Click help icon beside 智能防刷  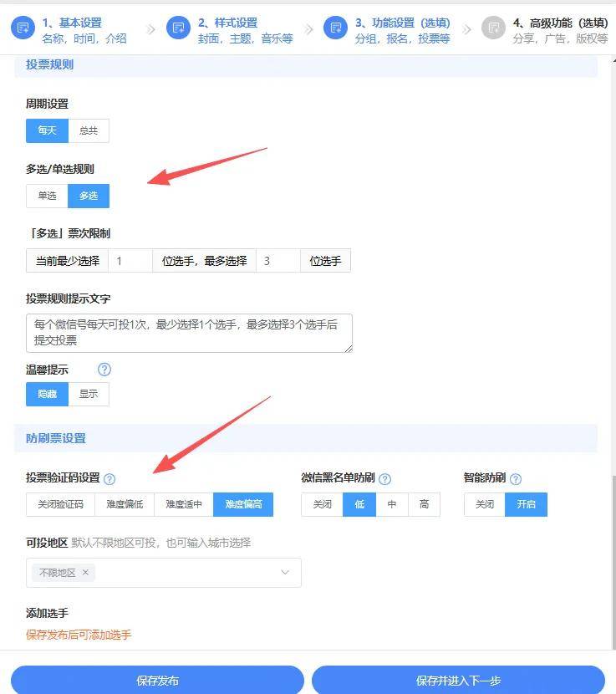[516, 479]
